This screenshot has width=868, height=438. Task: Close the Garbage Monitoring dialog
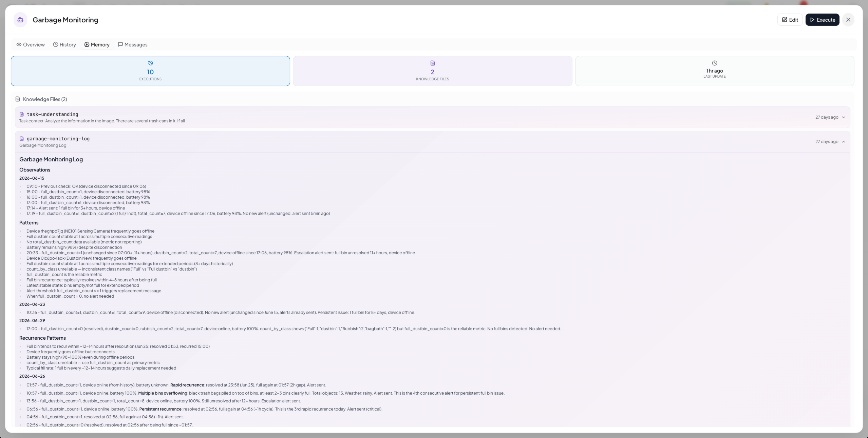(x=848, y=20)
